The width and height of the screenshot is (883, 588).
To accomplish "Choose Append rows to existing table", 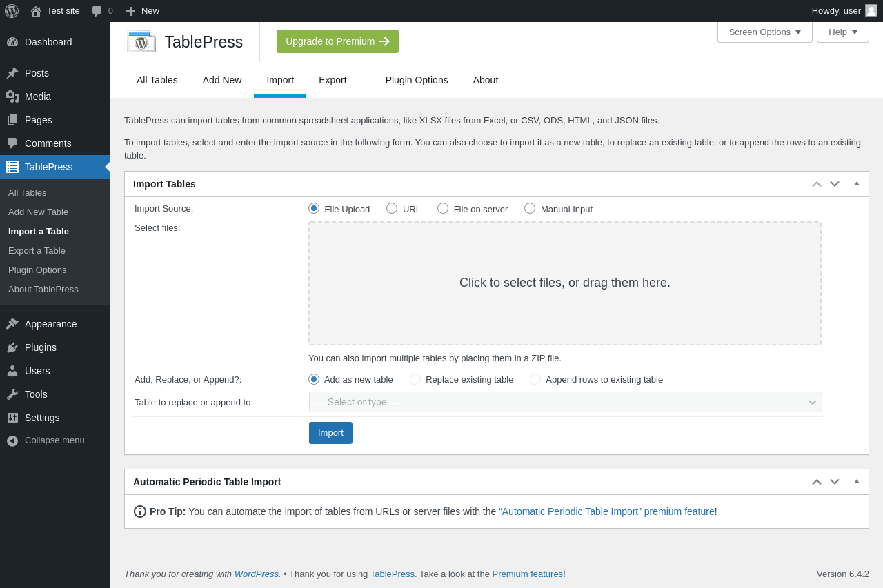I will [535, 379].
